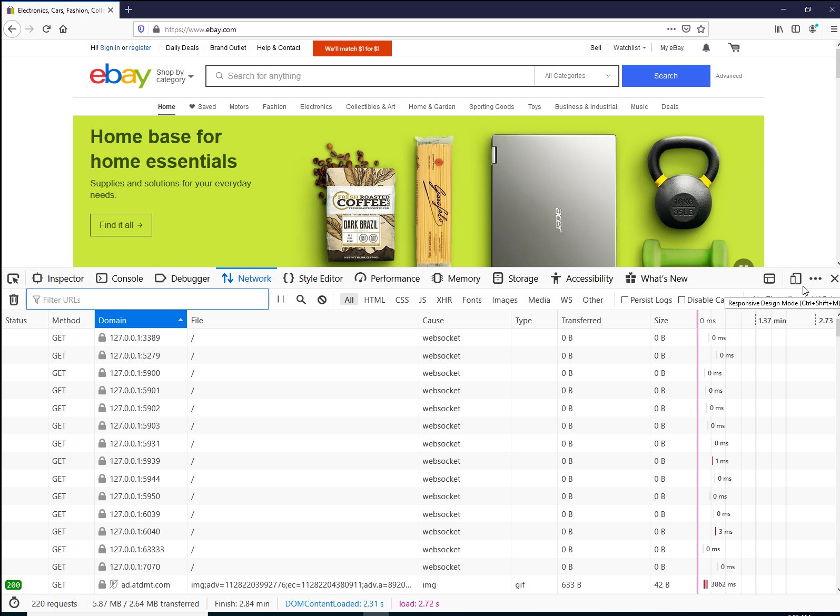Switch to the Inspector tab
Image resolution: width=840 pixels, height=616 pixels.
(x=58, y=279)
